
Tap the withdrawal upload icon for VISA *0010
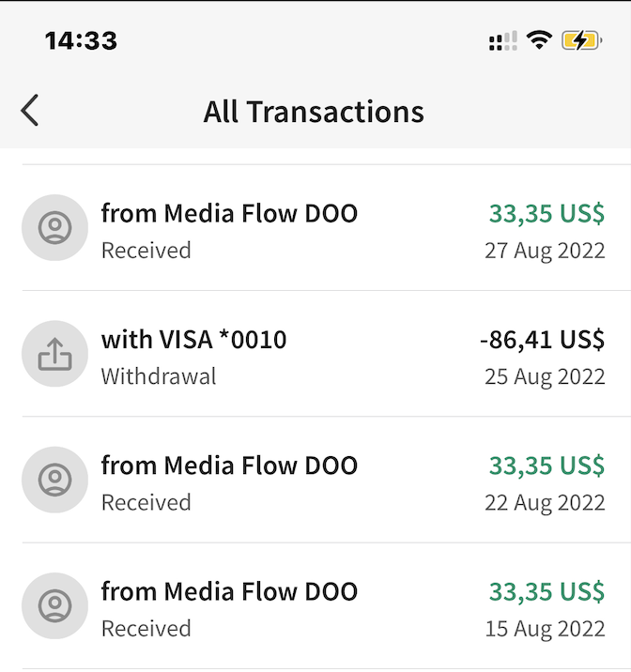tap(54, 354)
